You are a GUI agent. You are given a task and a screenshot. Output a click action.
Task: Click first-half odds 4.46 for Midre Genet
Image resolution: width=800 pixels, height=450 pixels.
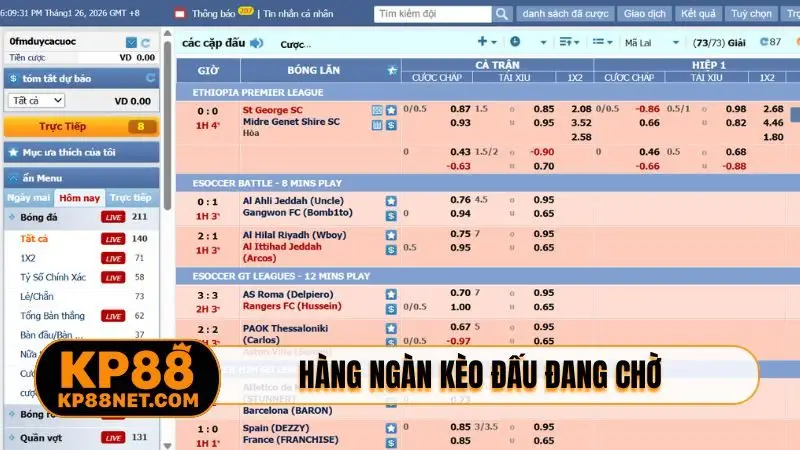773,122
